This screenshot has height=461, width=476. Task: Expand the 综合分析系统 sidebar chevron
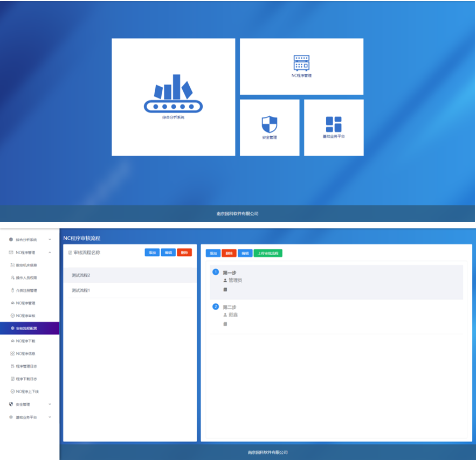50,240
